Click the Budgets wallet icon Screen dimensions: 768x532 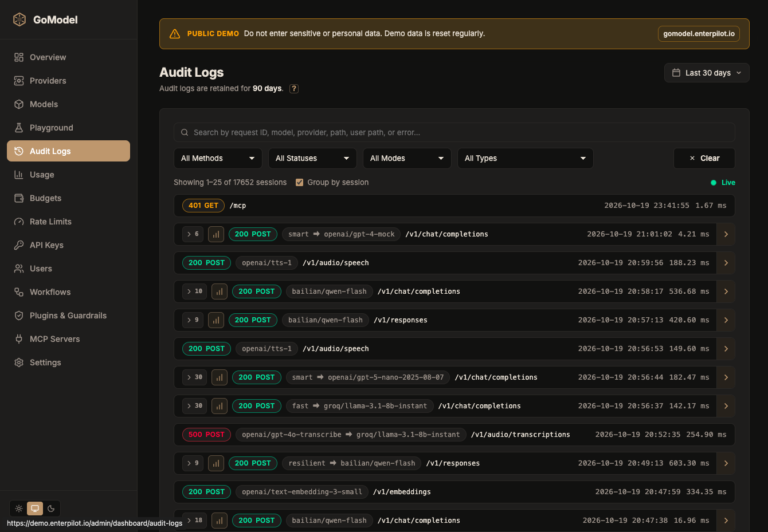[19, 198]
